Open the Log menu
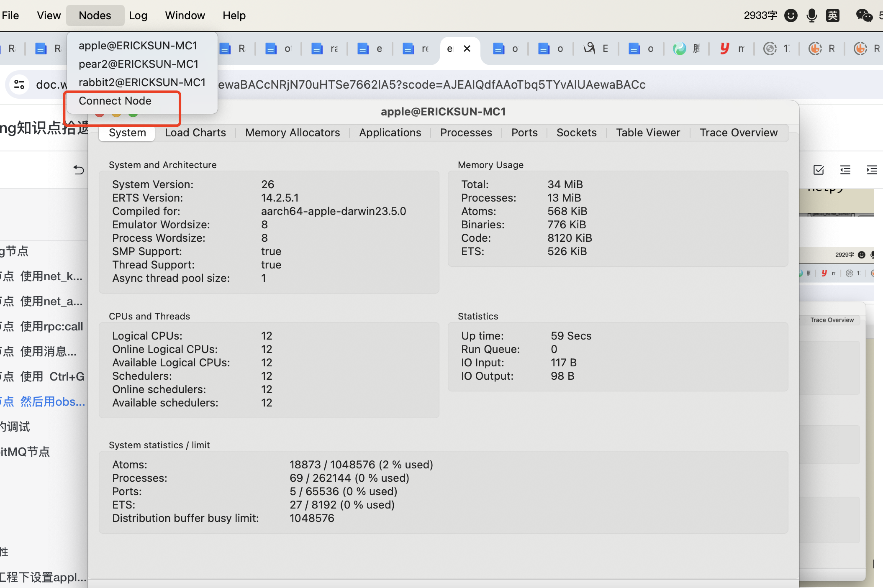The image size is (883, 588). pos(138,15)
